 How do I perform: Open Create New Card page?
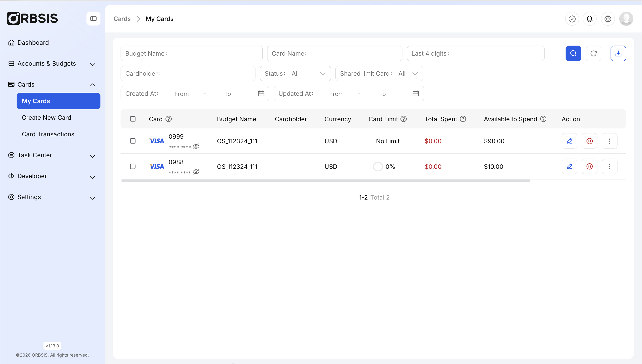47,118
